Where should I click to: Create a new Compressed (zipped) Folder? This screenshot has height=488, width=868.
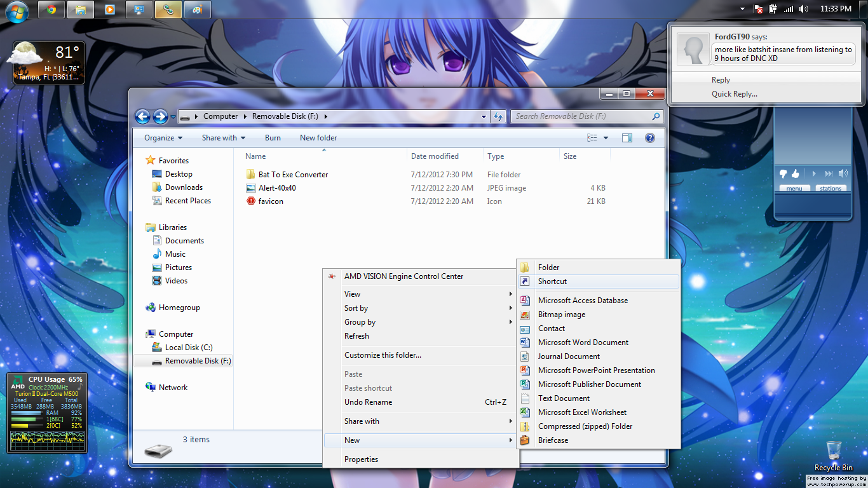(599, 426)
